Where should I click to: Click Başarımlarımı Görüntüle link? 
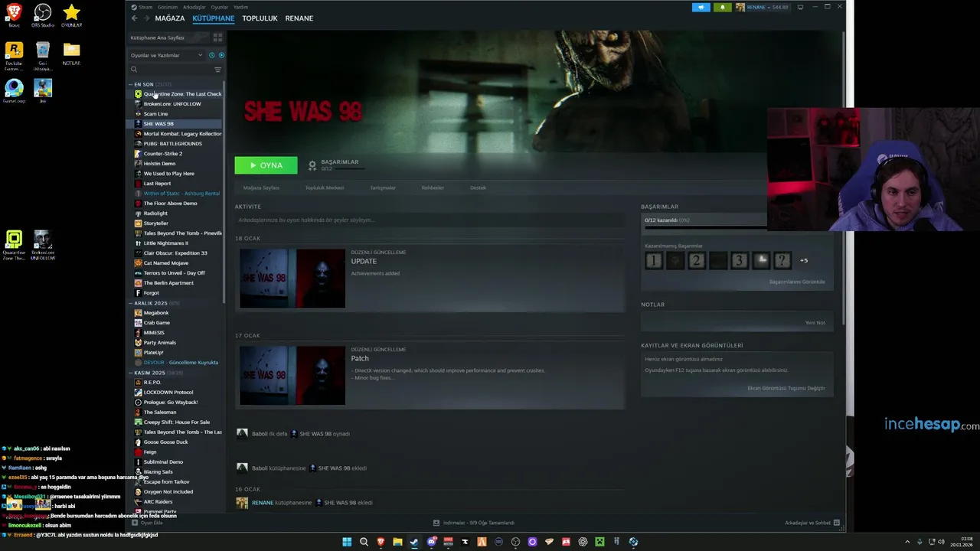pos(797,282)
